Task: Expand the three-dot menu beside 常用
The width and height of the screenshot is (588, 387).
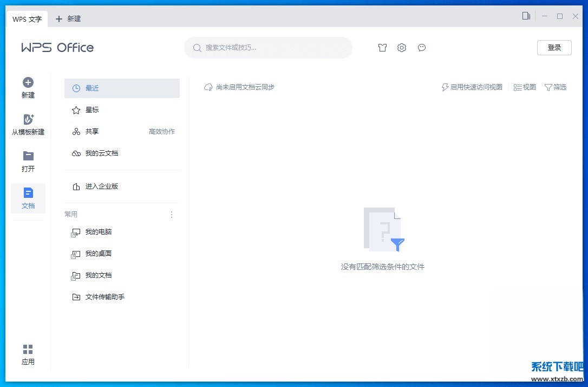Action: 172,215
